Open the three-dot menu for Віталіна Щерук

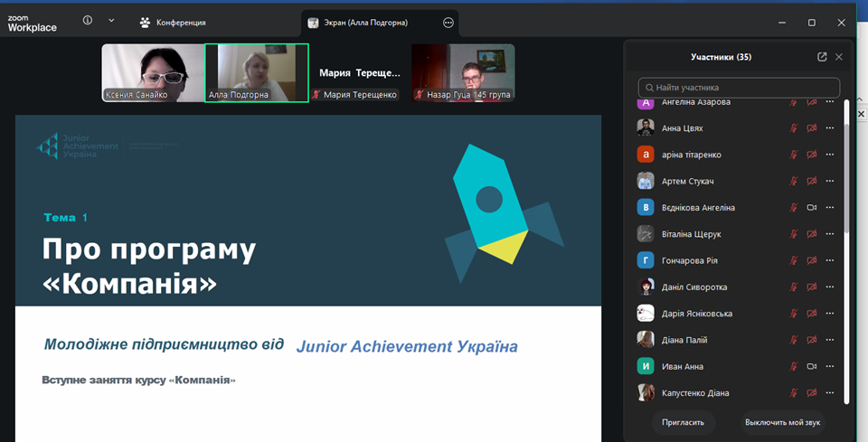(x=830, y=234)
